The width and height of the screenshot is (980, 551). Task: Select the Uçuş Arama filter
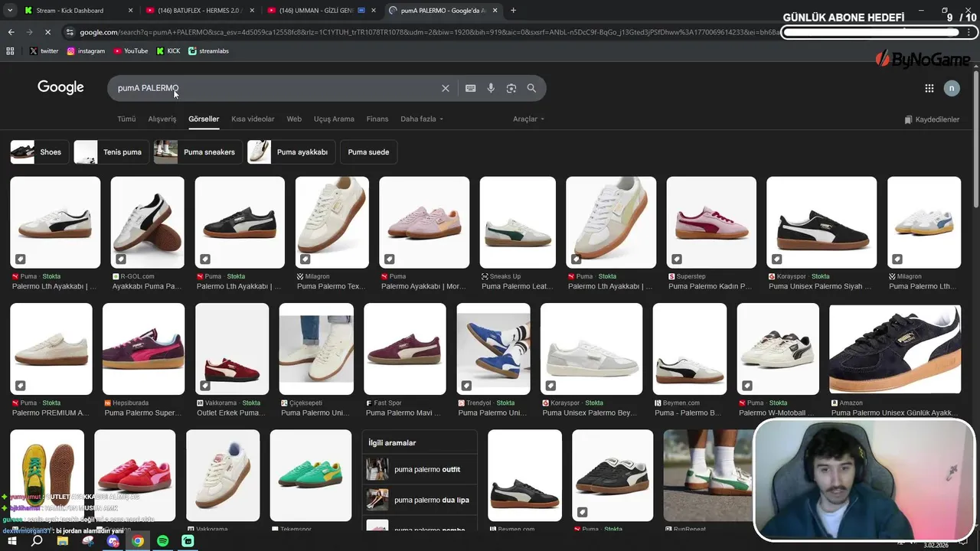pyautogui.click(x=334, y=119)
